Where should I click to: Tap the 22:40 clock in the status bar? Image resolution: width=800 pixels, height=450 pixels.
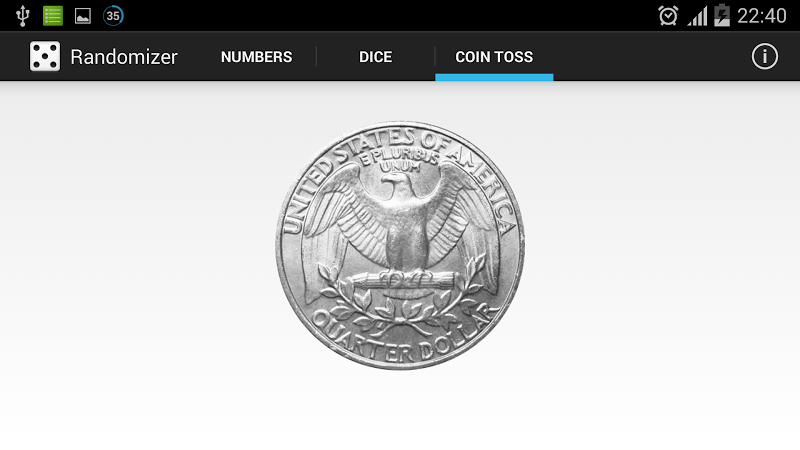click(762, 16)
